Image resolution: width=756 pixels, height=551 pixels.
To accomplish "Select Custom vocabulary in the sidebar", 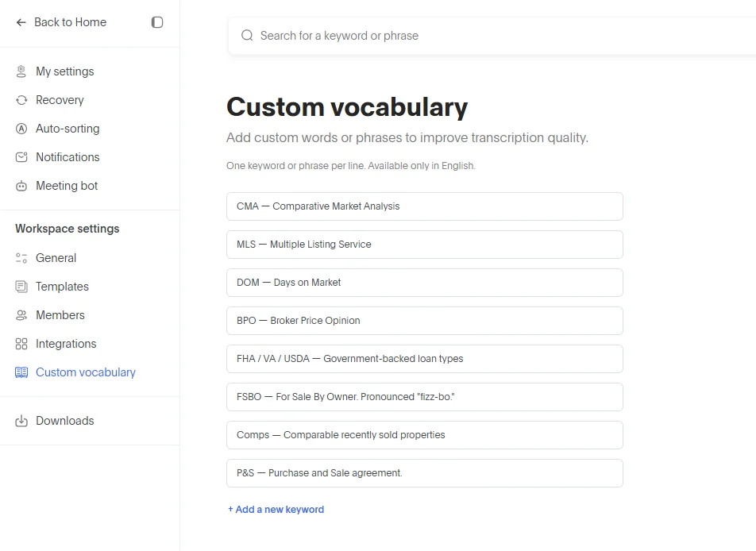I will (x=86, y=372).
